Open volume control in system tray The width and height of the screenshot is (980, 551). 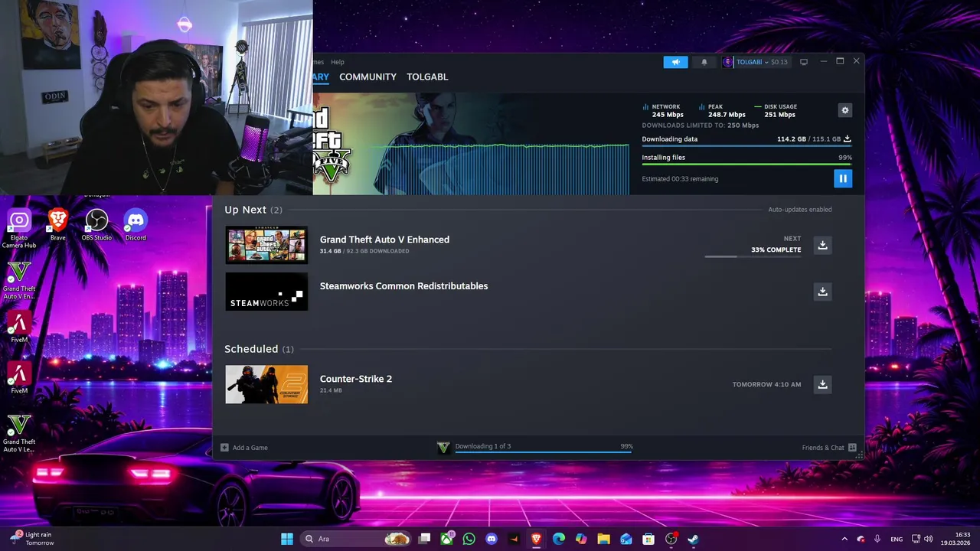pyautogui.click(x=929, y=539)
